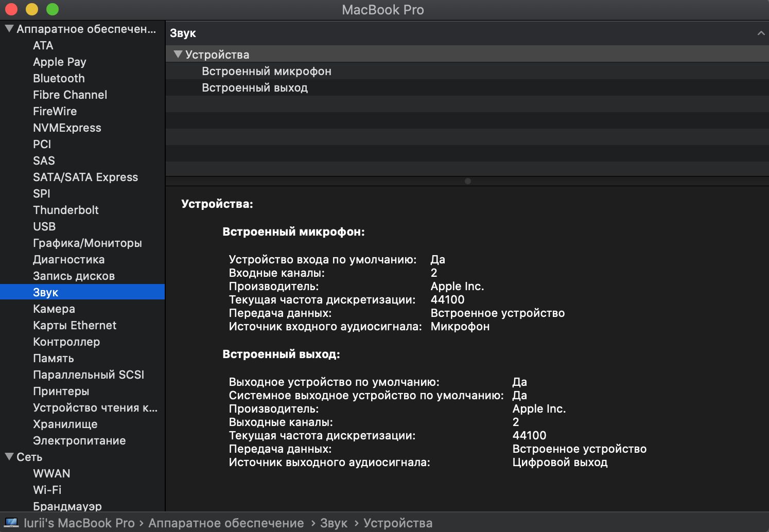
Task: Click the split pane divider handle dot
Action: tap(467, 181)
